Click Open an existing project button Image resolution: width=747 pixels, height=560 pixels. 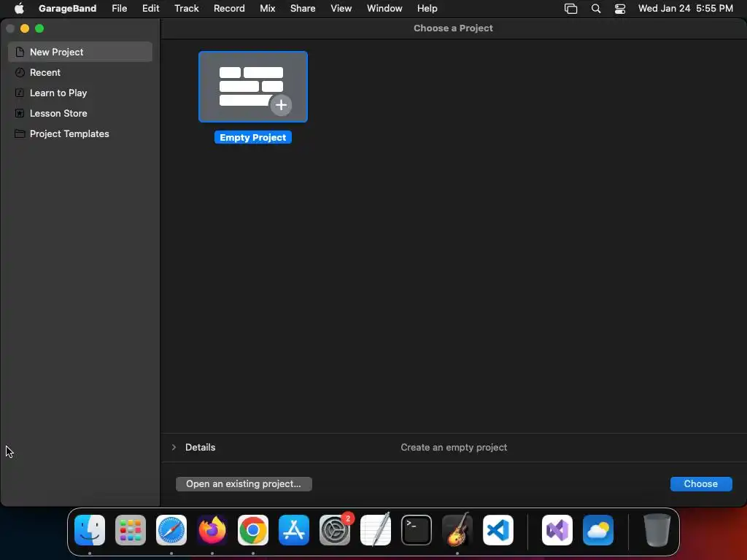coord(244,484)
